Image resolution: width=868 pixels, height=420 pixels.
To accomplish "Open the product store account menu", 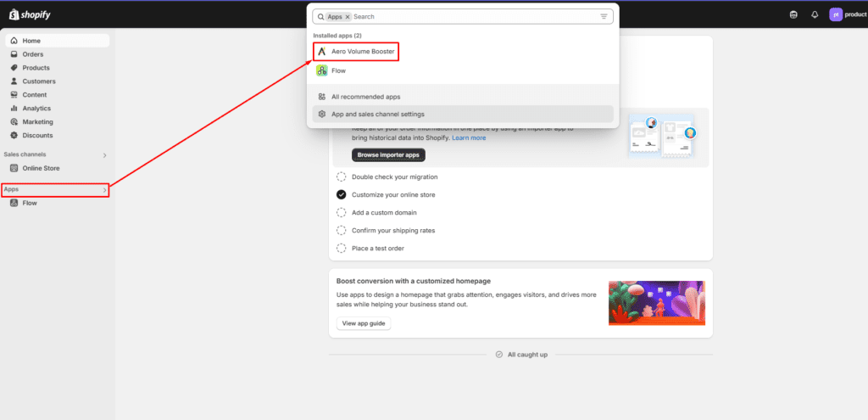I will [x=848, y=15].
